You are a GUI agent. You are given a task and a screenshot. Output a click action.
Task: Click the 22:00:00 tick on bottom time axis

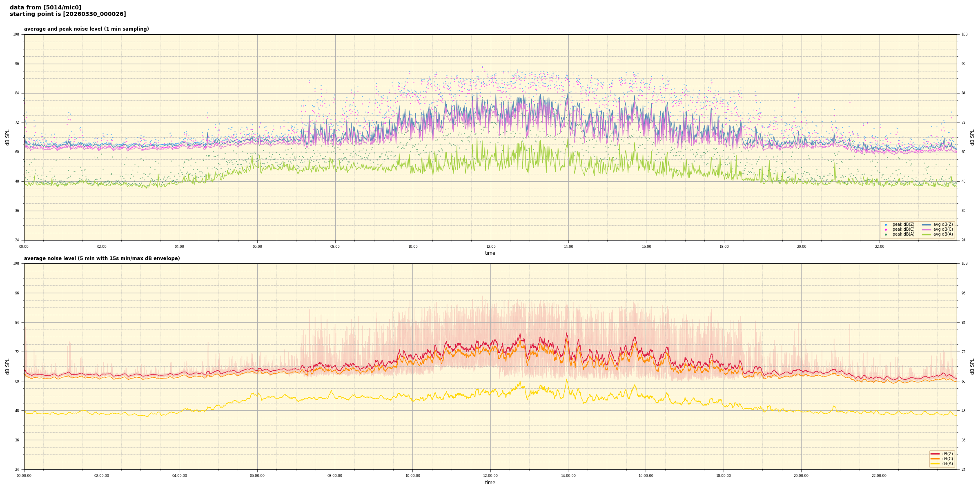pyautogui.click(x=879, y=476)
